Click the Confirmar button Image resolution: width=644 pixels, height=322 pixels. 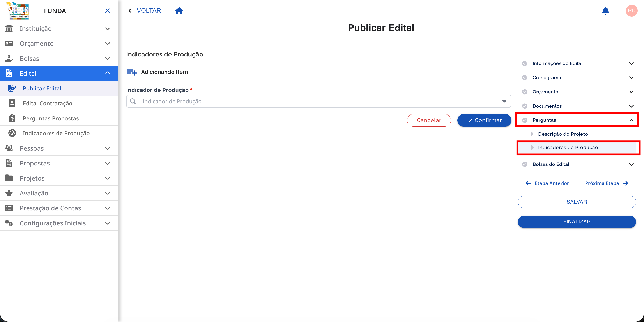tap(484, 120)
